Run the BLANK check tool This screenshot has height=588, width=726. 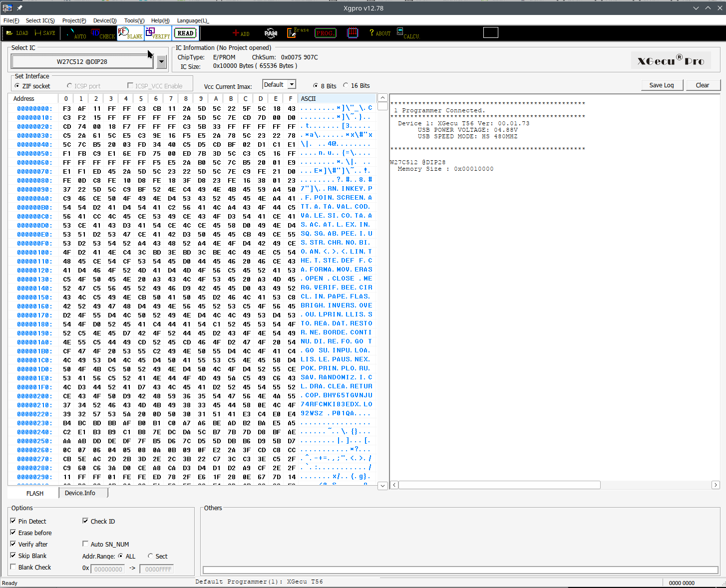[130, 33]
